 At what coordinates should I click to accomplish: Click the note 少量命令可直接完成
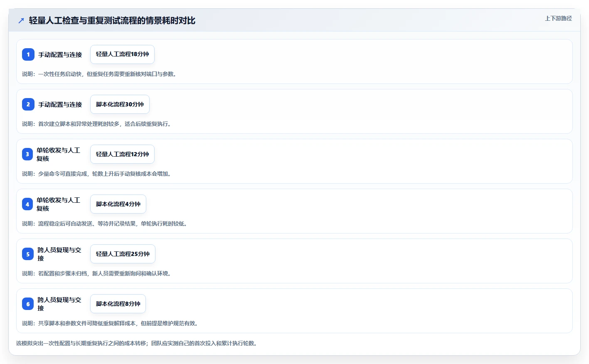(96, 174)
